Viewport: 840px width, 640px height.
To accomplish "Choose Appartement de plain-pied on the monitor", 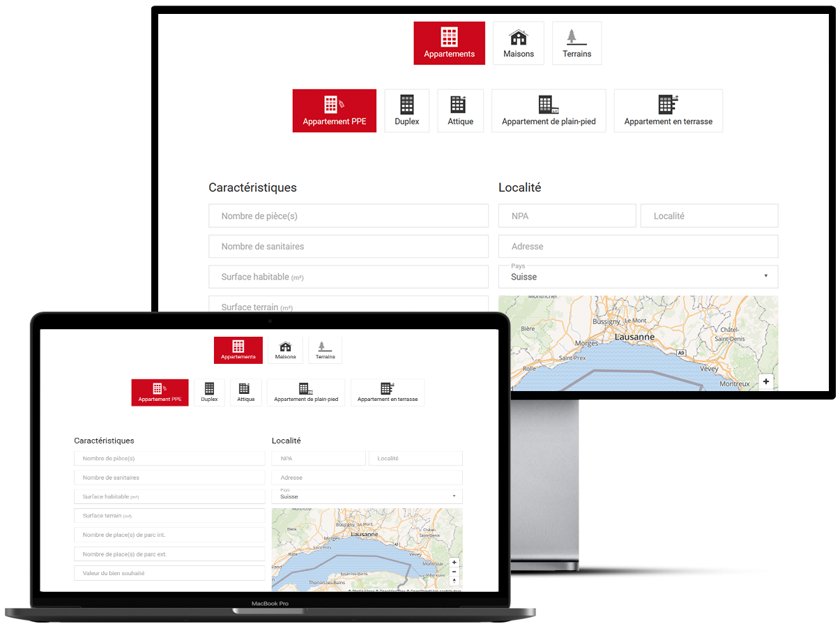I will 549,111.
